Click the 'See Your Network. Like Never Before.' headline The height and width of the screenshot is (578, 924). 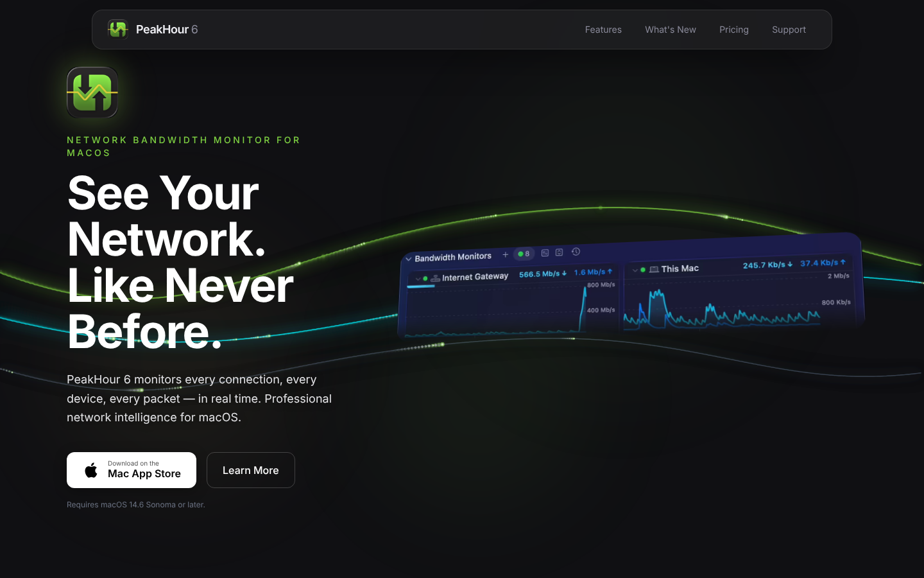tap(180, 262)
